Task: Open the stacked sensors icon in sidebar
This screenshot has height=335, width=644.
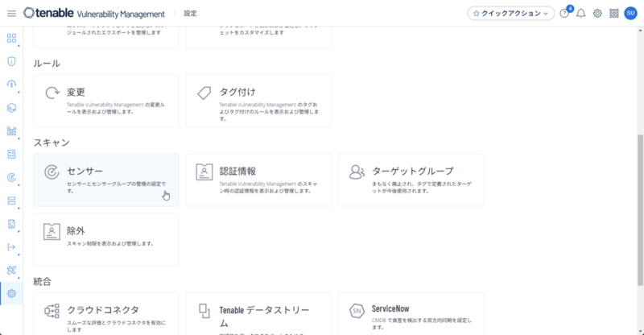Action: click(x=11, y=201)
